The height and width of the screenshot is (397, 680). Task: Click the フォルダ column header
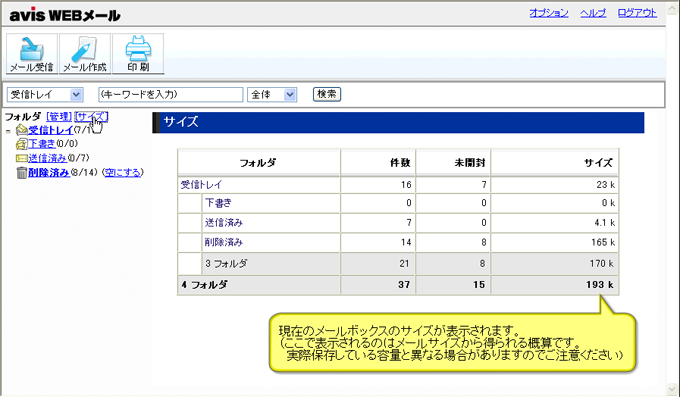click(258, 163)
